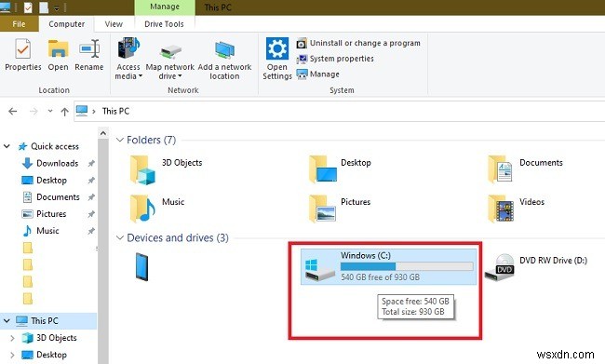
Task: Select the phone device icon
Action: 141,267
